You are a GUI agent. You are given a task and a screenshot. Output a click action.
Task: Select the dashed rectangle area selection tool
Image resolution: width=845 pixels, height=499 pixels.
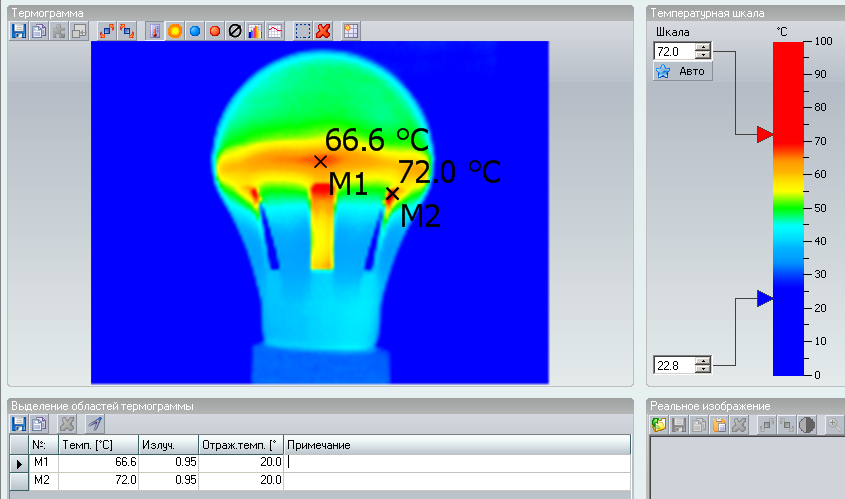tap(303, 31)
